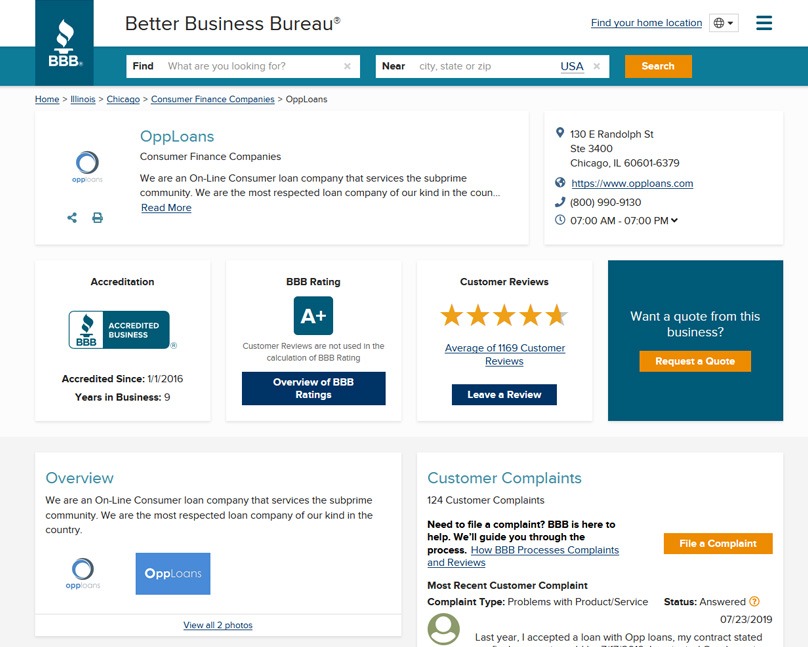The image size is (808, 647).
Task: Clear the Find search field
Action: (x=347, y=67)
